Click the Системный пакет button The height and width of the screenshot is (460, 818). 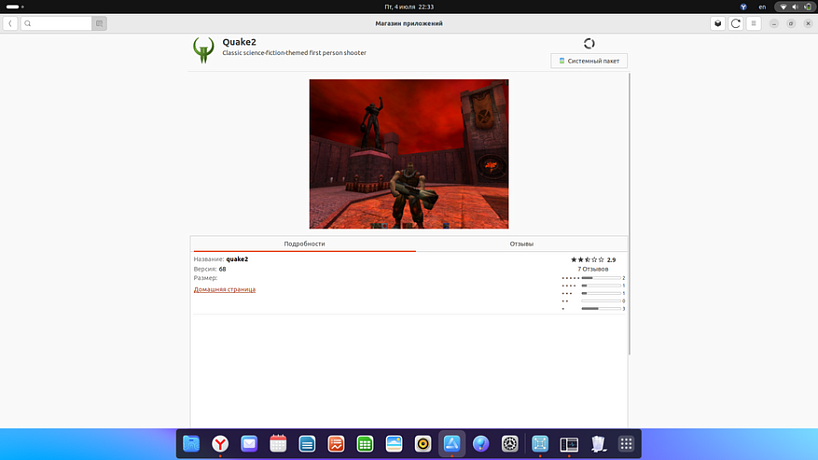pyautogui.click(x=589, y=61)
